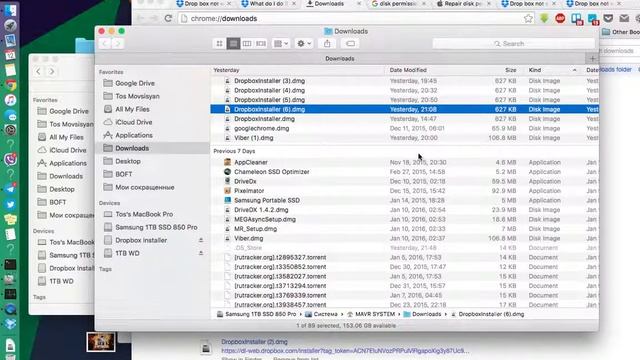Eject the 1TB WD drive
The image size is (640, 360).
coord(201,253)
